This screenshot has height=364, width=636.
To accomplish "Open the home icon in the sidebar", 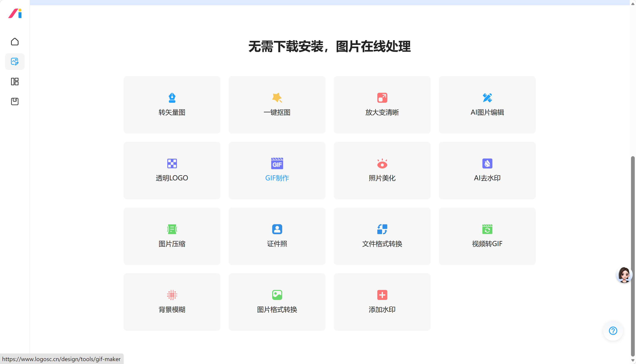I will pos(15,42).
